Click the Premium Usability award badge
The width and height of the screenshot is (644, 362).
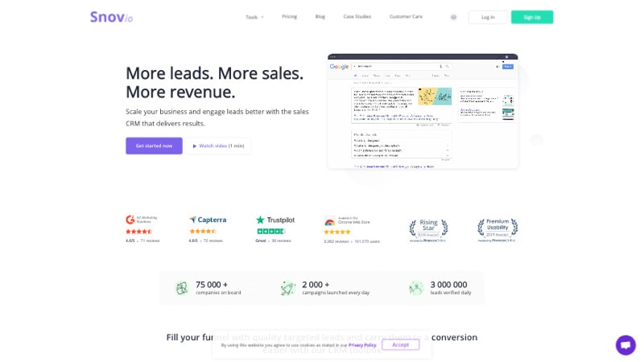coord(497,229)
